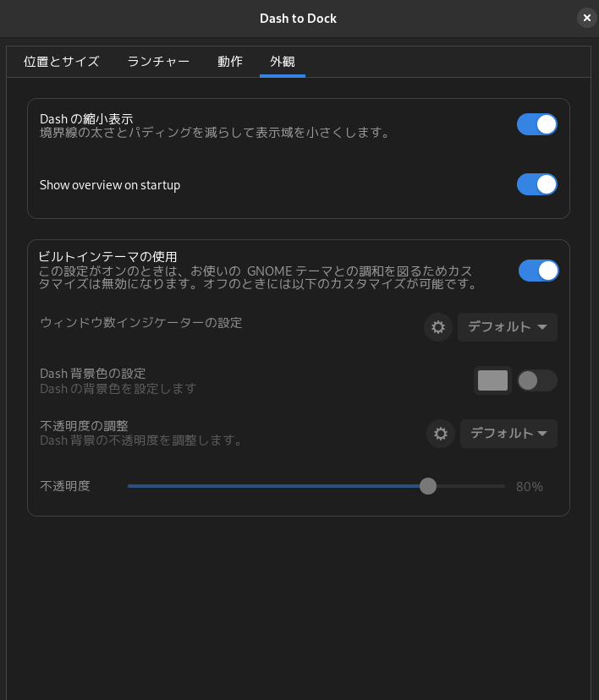Close the Dash to Dock window
The width and height of the screenshot is (599, 700).
(x=586, y=19)
